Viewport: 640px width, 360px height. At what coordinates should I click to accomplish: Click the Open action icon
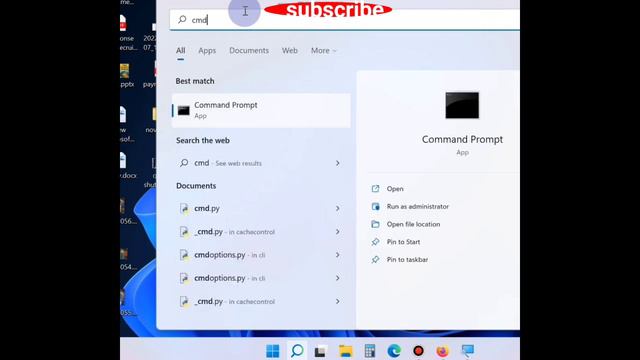click(375, 189)
